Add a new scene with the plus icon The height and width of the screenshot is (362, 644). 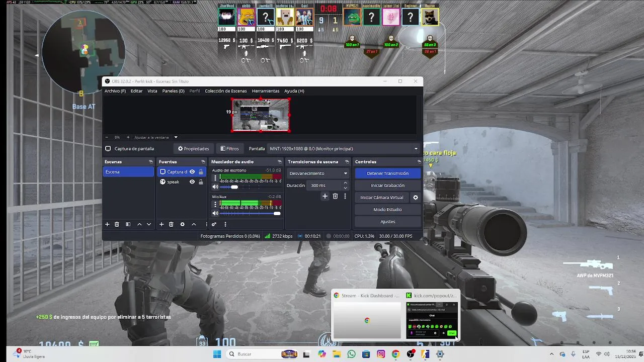(x=107, y=224)
